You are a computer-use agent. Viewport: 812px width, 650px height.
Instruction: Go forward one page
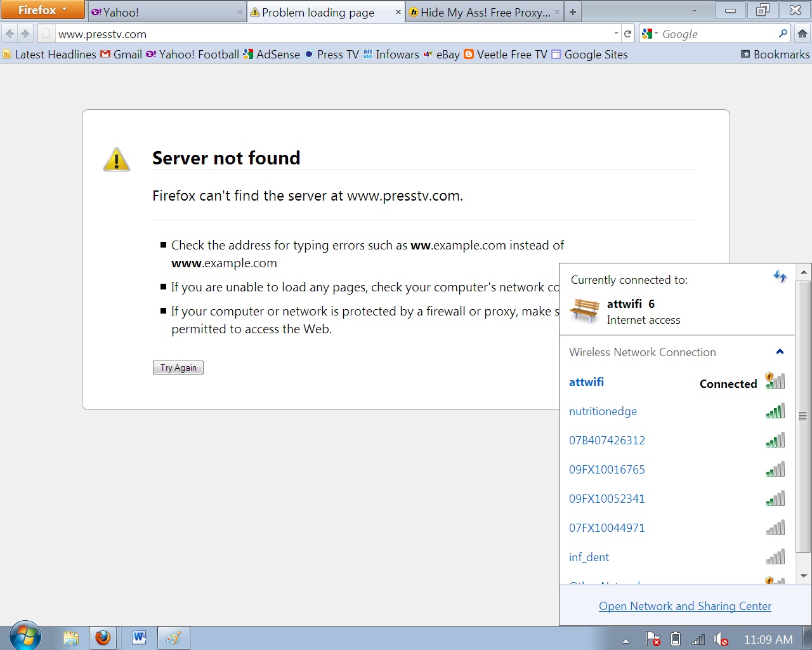25,34
